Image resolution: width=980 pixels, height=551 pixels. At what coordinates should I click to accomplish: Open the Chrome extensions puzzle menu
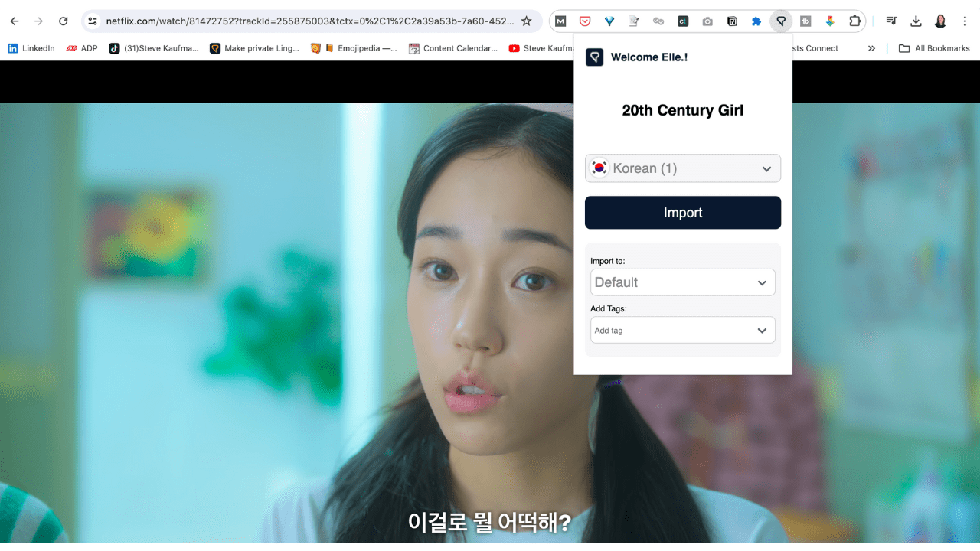(x=854, y=21)
